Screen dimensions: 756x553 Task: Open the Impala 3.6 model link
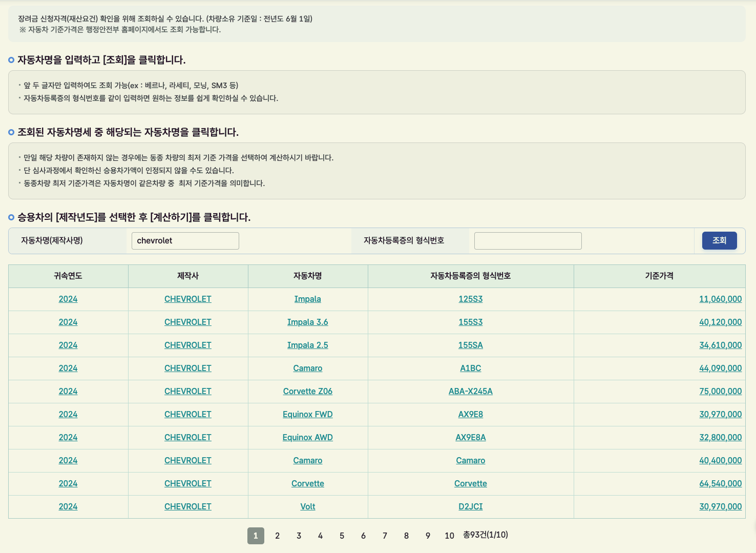[307, 322]
